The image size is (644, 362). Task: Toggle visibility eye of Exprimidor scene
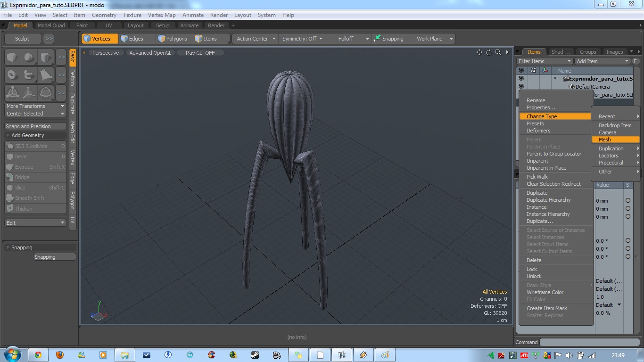521,79
